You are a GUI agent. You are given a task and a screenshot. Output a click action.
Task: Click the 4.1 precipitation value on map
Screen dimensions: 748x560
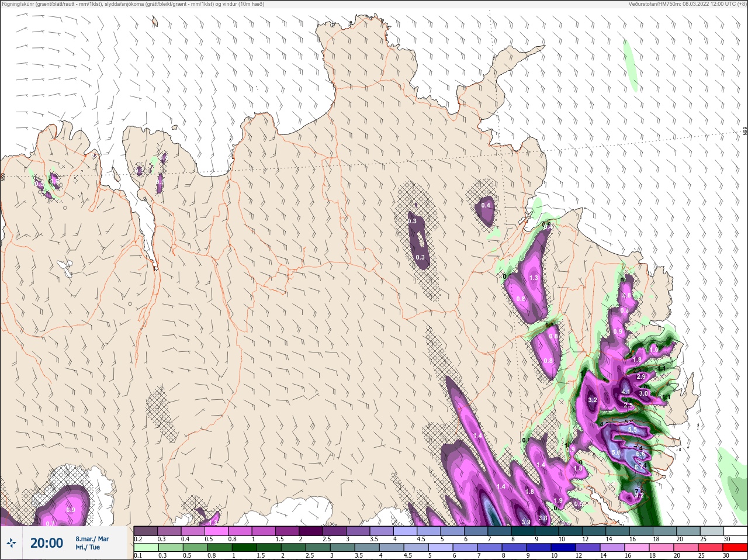pyautogui.click(x=625, y=392)
